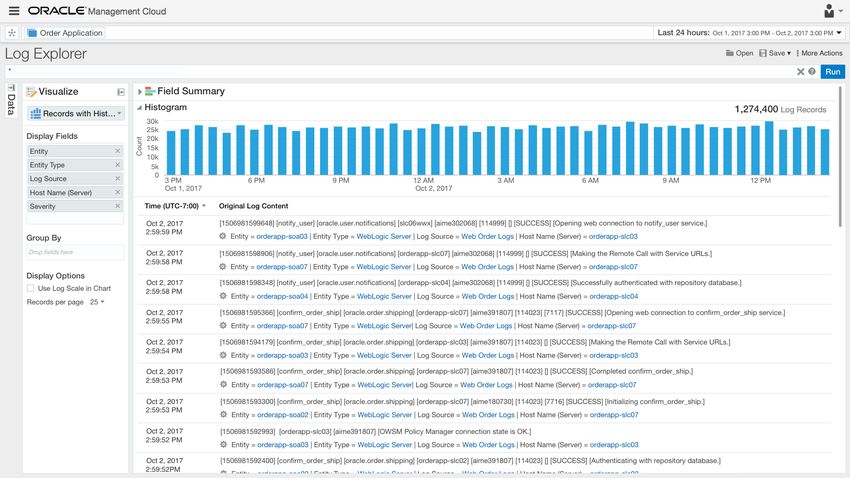Click the Log Explorer page title
Image resolution: width=850 pixels, height=478 pixels.
[x=46, y=54]
